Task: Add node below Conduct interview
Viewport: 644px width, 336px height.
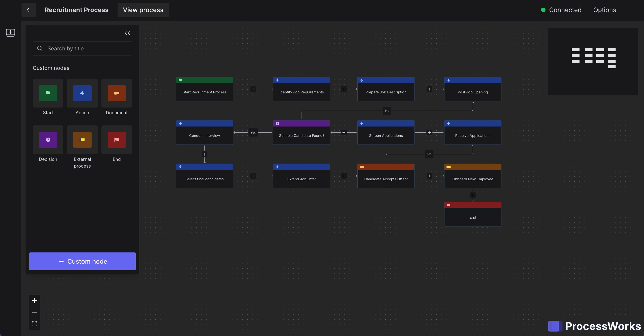Action: pyautogui.click(x=204, y=154)
